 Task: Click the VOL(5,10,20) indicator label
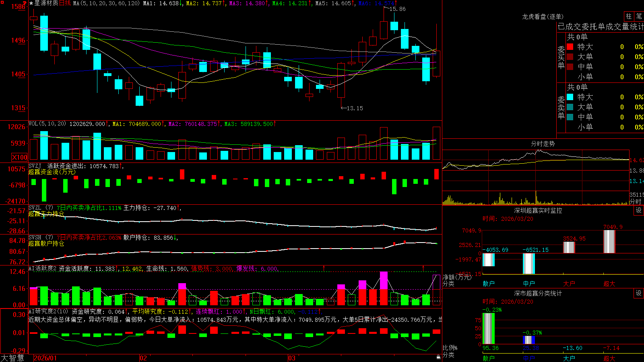point(47,124)
